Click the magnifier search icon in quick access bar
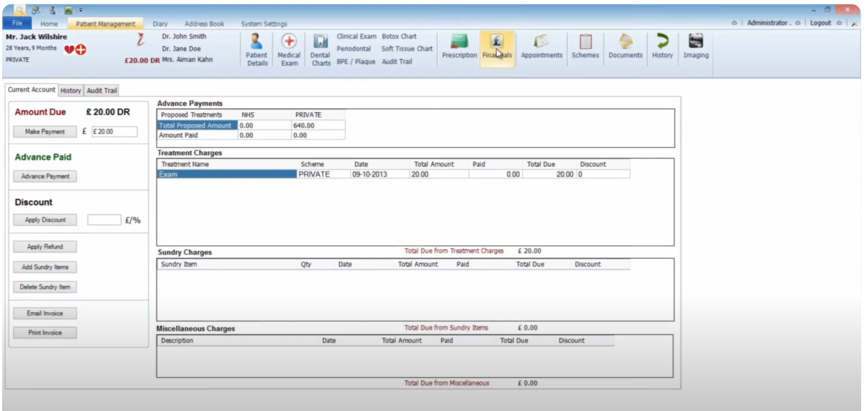Viewport: 868px width, 411px height. (19, 10)
